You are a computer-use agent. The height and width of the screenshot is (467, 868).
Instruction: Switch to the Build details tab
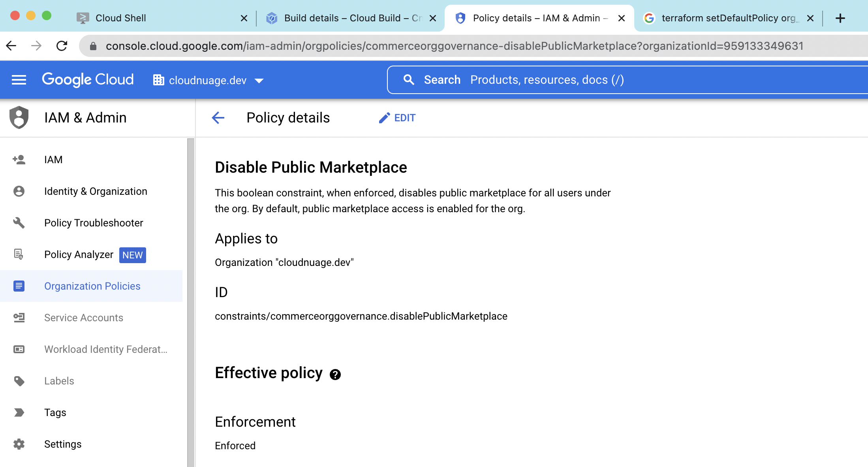pos(348,18)
